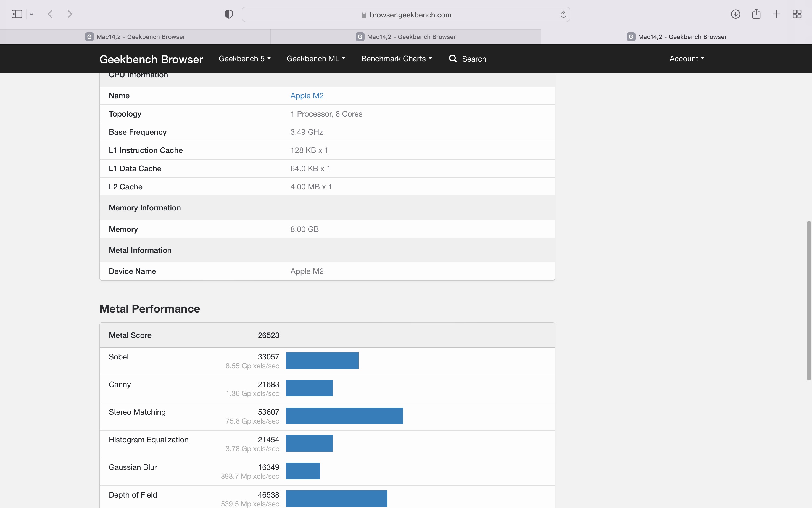Screen dimensions: 812x508
Task: Select the '3.49 GHz' base frequency value
Action: pos(307,132)
